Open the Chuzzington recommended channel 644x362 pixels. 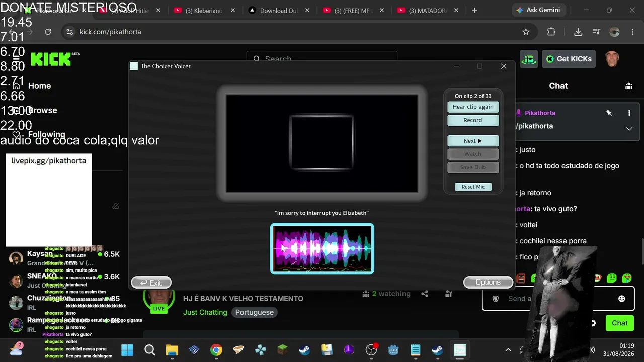coord(64,302)
